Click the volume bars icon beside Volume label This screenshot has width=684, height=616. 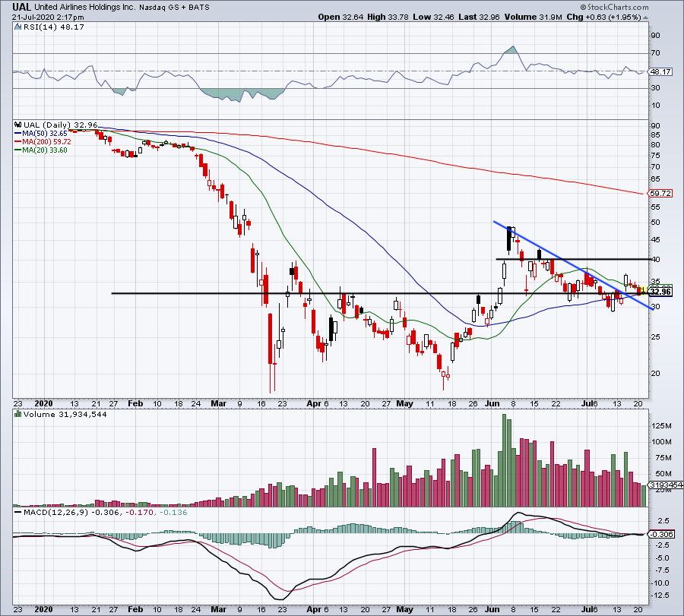(x=17, y=414)
